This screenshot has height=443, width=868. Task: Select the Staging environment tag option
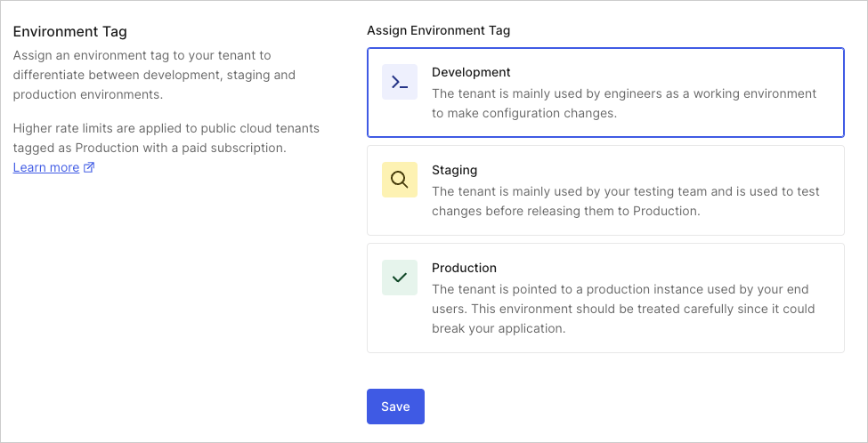coord(605,190)
